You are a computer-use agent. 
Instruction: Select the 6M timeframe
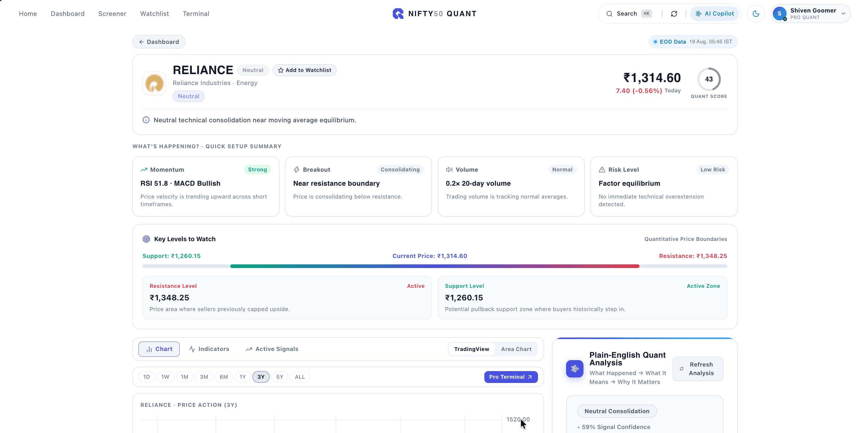point(224,377)
